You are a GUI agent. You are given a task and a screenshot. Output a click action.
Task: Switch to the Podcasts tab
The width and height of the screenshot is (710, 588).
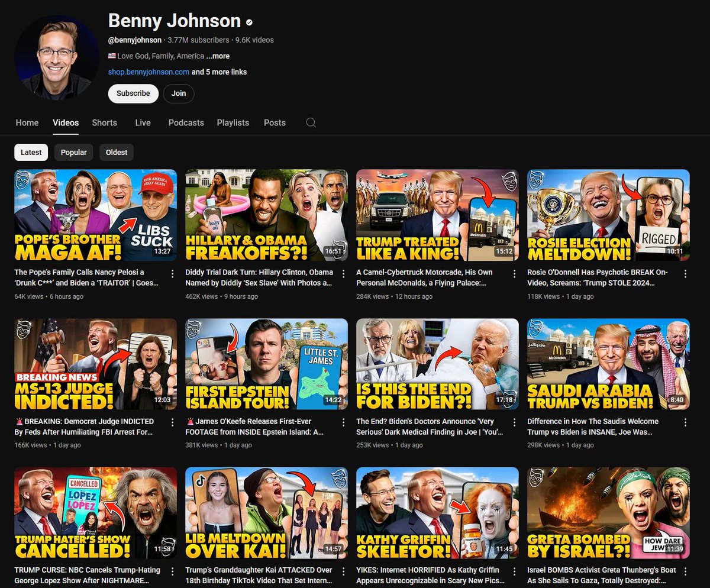(x=186, y=123)
